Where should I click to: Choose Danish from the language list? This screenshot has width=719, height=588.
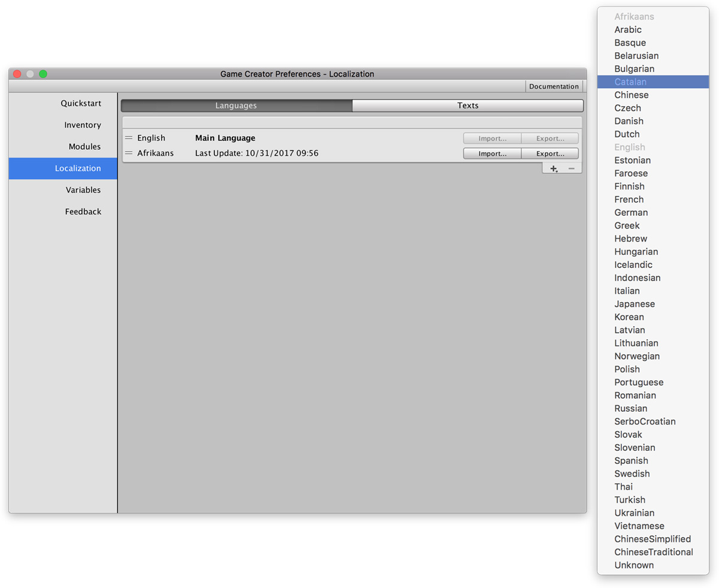653,121
